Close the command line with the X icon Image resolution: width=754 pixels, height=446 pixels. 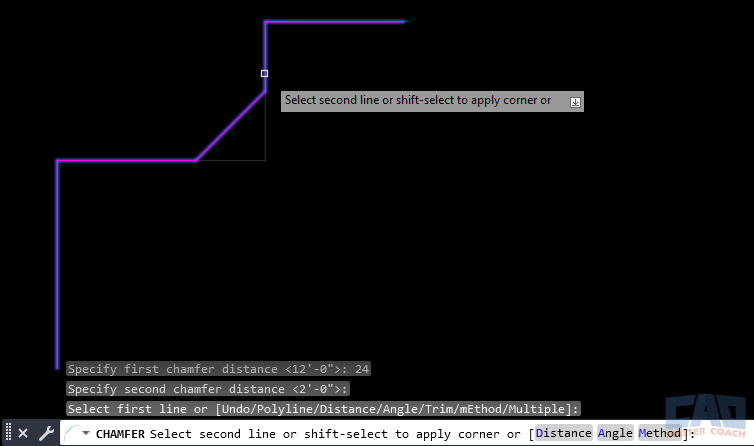point(23,433)
